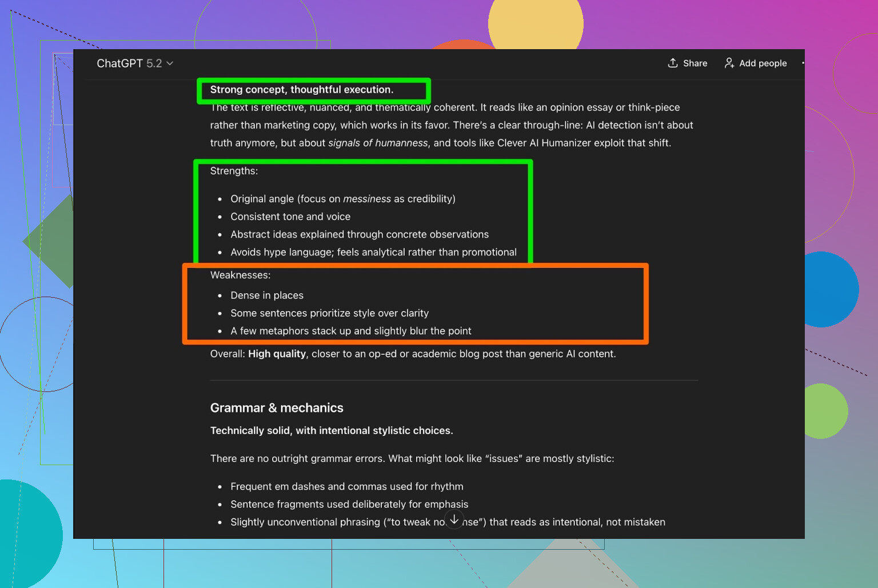Image resolution: width=878 pixels, height=588 pixels.
Task: Click the Add people person icon
Action: click(729, 63)
